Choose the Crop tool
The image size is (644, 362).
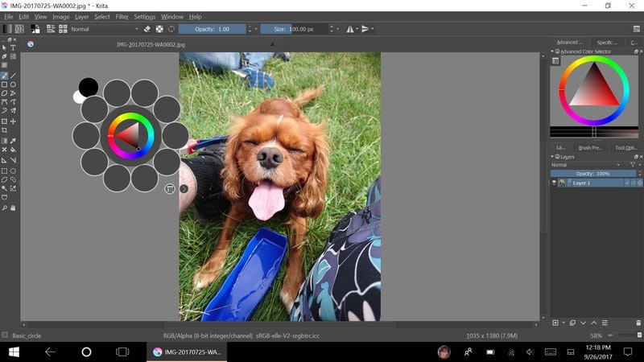5,130
